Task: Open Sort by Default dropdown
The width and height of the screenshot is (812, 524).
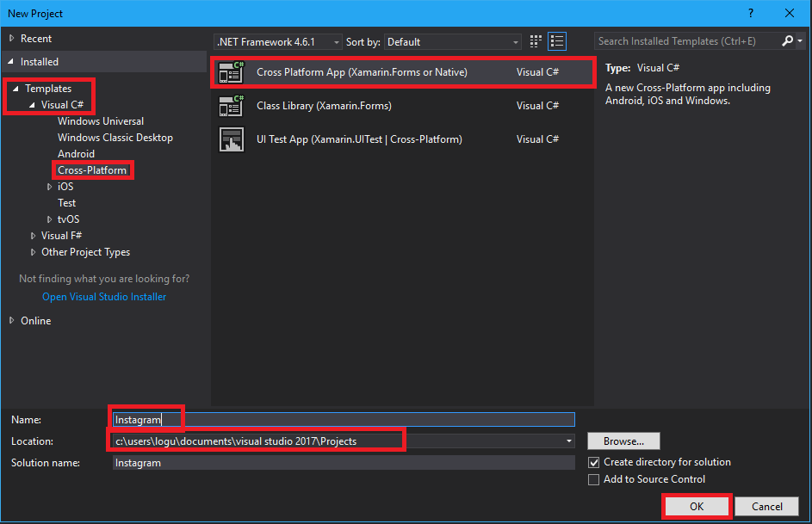Action: pyautogui.click(x=453, y=42)
